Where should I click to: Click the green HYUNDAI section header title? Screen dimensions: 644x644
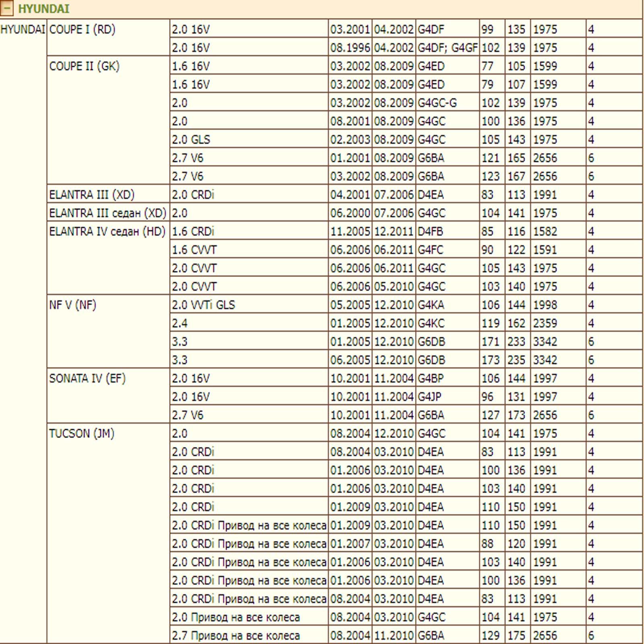(x=43, y=8)
